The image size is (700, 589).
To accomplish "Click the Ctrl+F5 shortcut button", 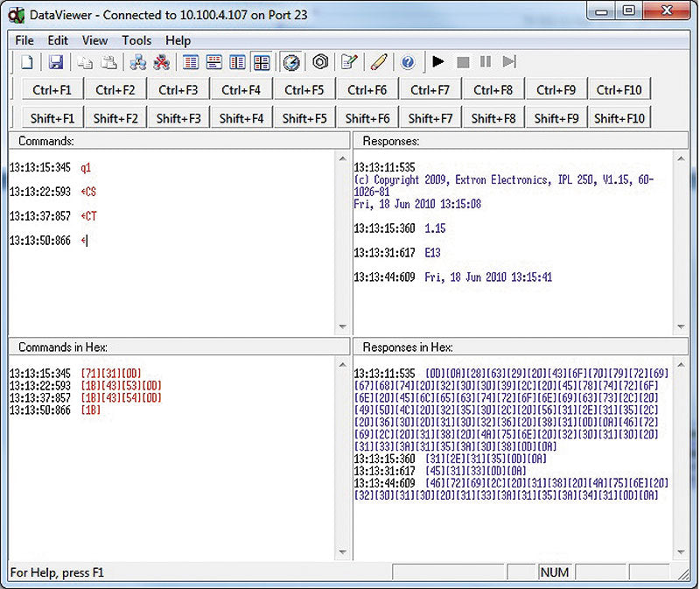I will [304, 90].
